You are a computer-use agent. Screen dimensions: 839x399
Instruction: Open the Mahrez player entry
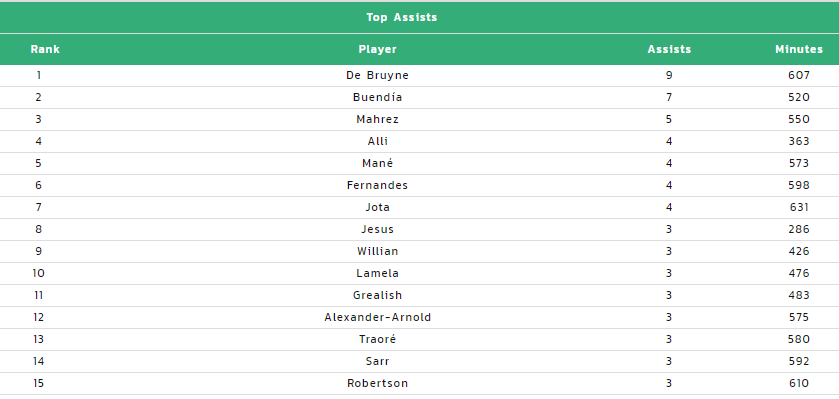point(377,119)
